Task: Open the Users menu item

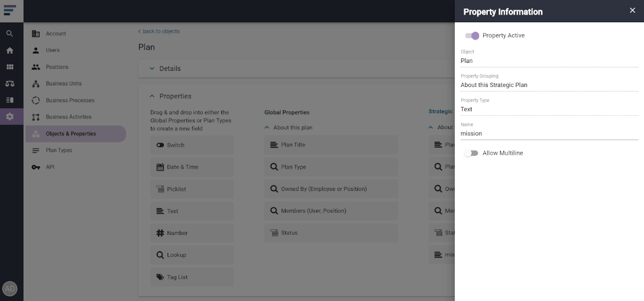Action: click(x=53, y=50)
